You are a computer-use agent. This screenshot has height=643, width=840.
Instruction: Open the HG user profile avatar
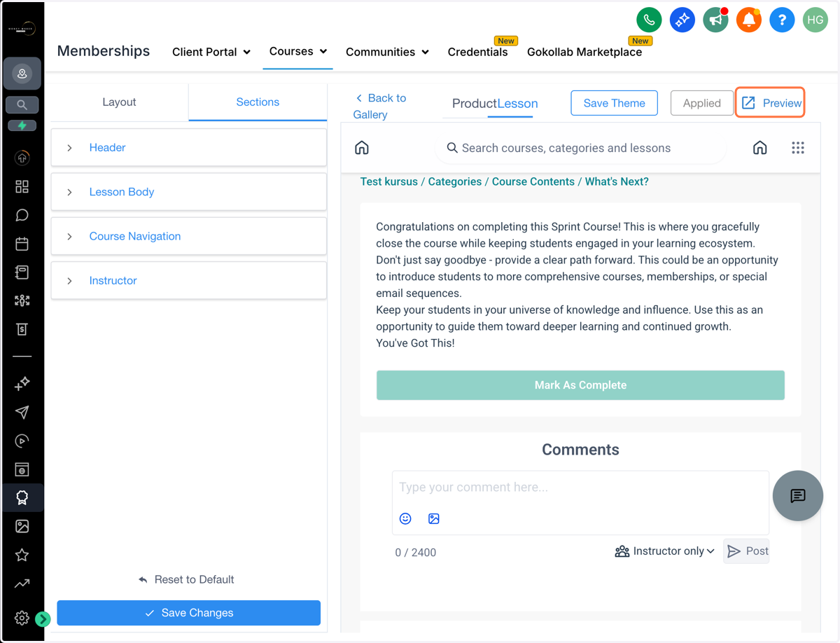[x=815, y=20]
